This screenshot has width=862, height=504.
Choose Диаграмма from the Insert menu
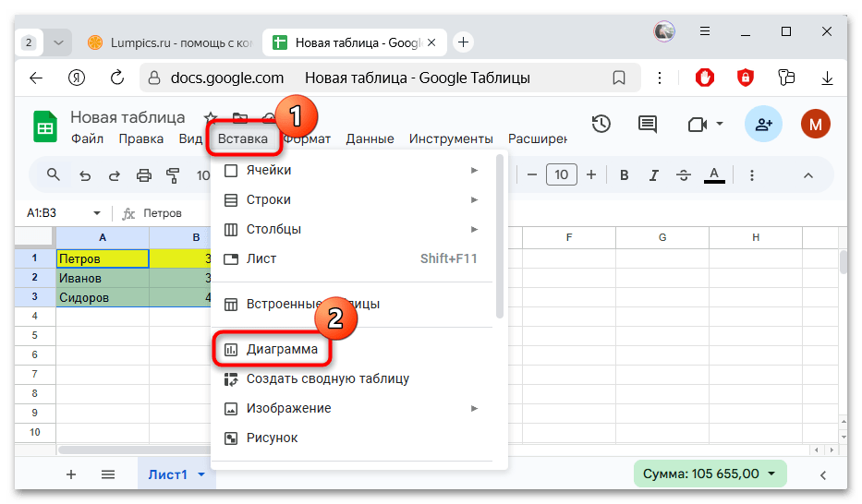pos(282,350)
